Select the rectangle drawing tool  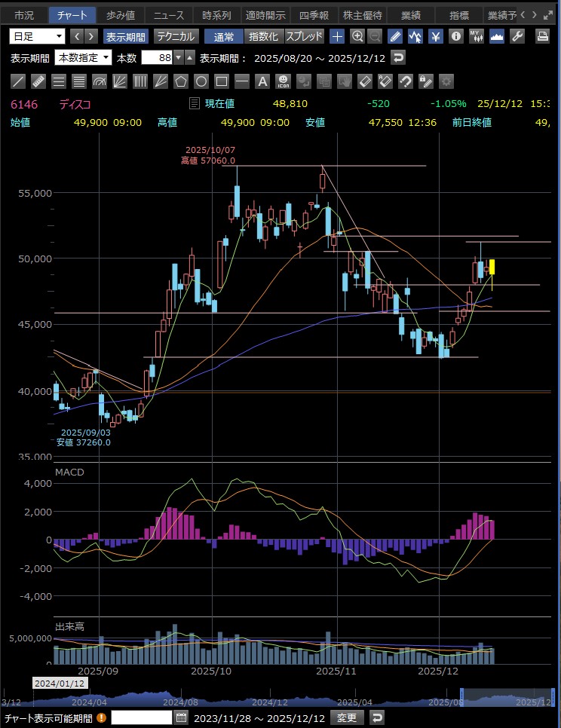coord(222,81)
